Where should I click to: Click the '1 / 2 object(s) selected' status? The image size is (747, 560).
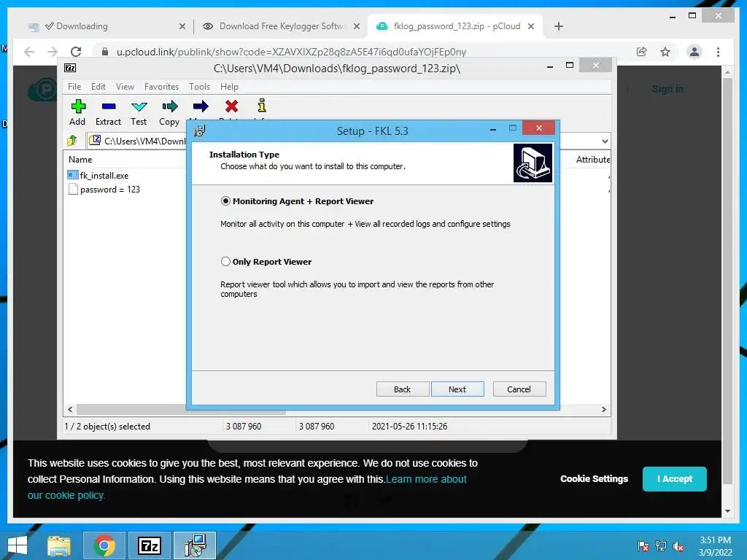[107, 426]
